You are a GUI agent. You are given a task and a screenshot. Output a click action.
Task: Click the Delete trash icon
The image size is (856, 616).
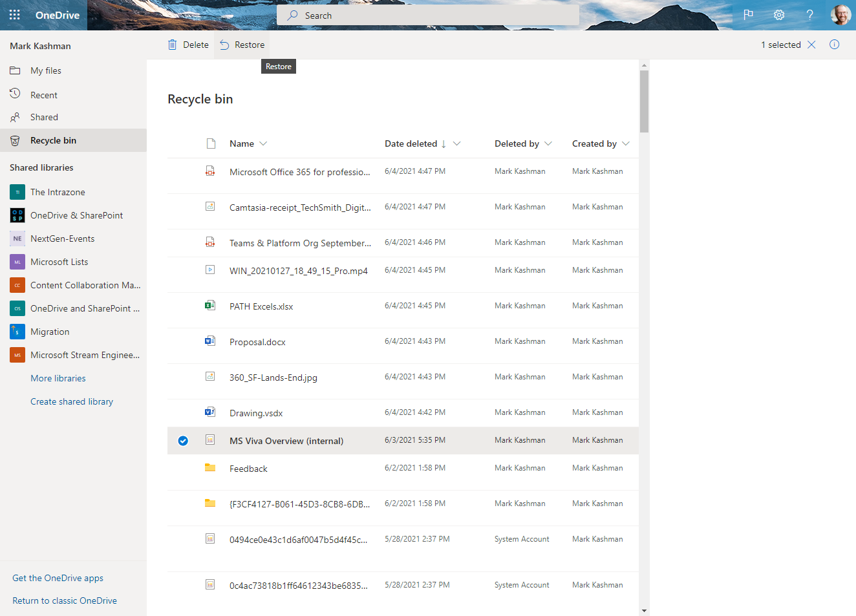(x=172, y=45)
